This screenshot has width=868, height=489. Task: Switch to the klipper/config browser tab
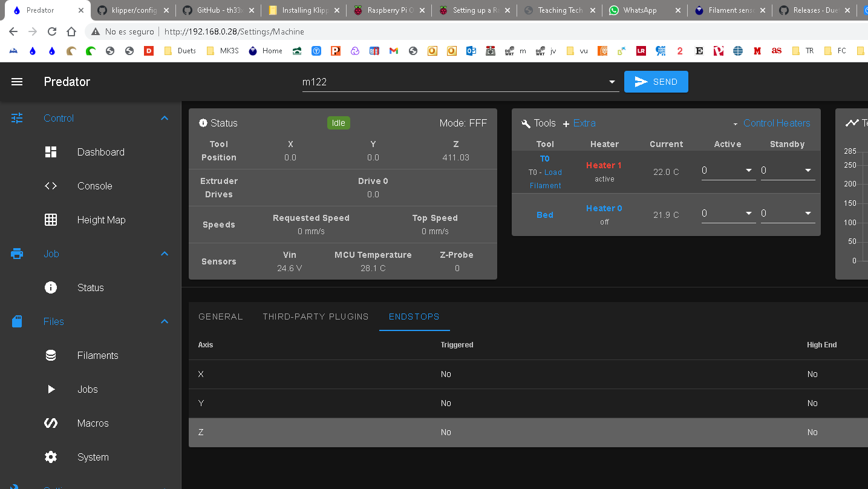134,10
